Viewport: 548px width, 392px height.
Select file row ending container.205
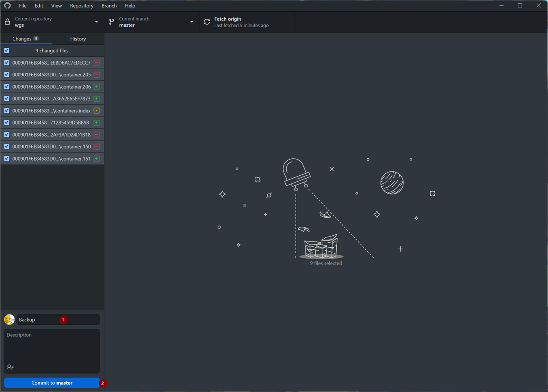coord(52,75)
